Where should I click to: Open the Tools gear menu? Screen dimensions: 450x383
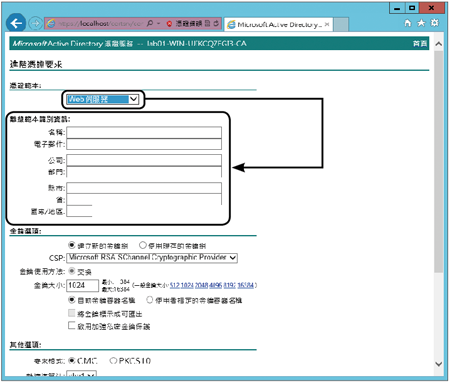435,23
